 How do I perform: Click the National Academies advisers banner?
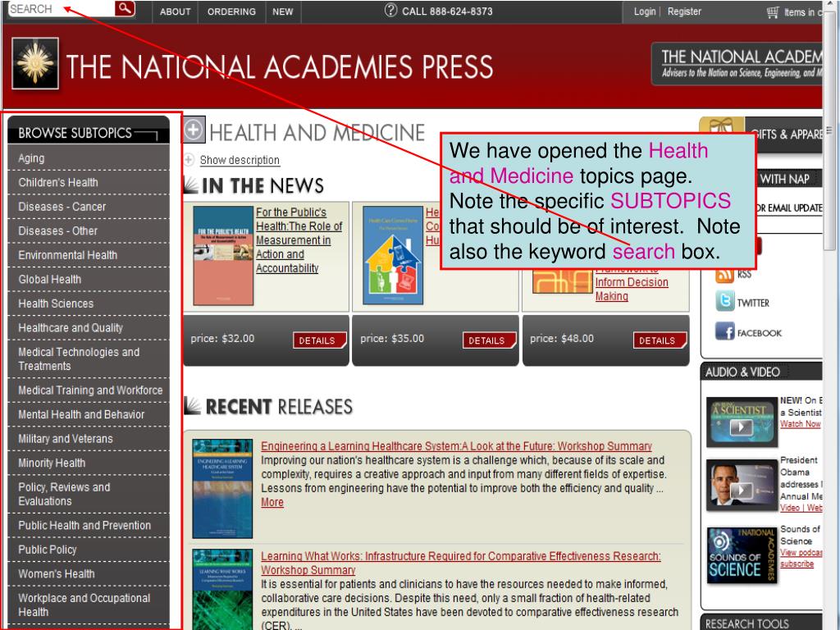(x=737, y=64)
